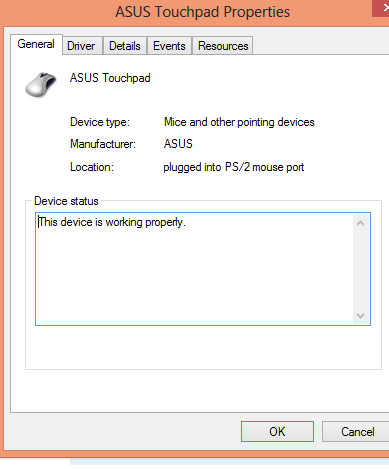
Task: Click inside the Device status text box
Action: click(194, 269)
